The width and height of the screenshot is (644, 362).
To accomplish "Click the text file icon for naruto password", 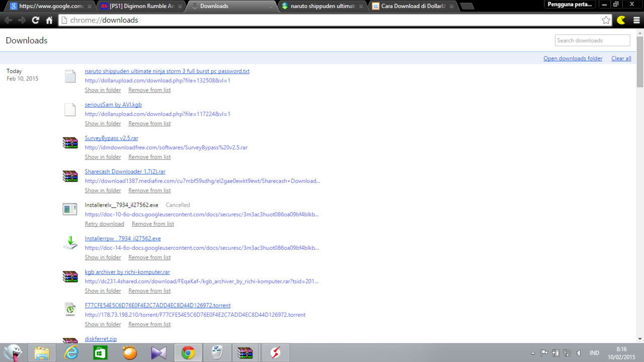I will pos(70,76).
